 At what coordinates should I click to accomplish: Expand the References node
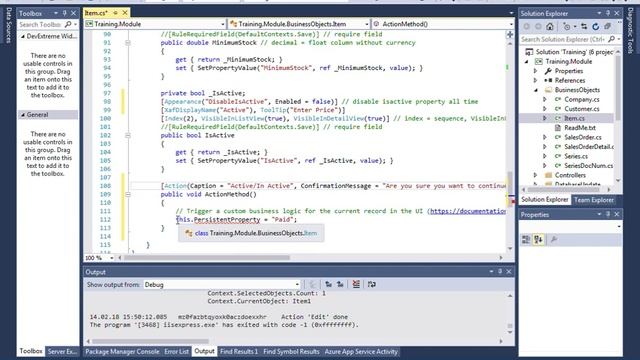point(536,80)
